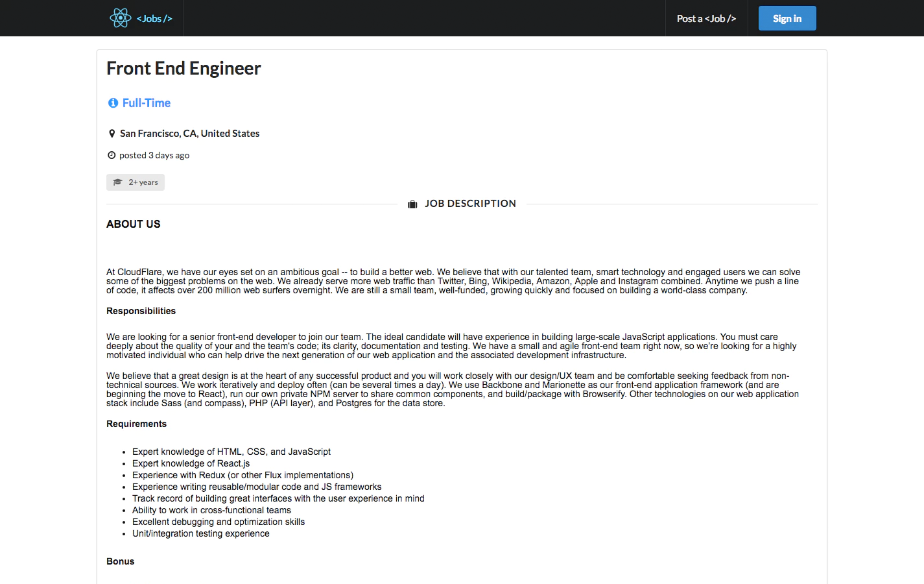The width and height of the screenshot is (924, 584).
Task: Click the ABOUT US heading
Action: [133, 223]
